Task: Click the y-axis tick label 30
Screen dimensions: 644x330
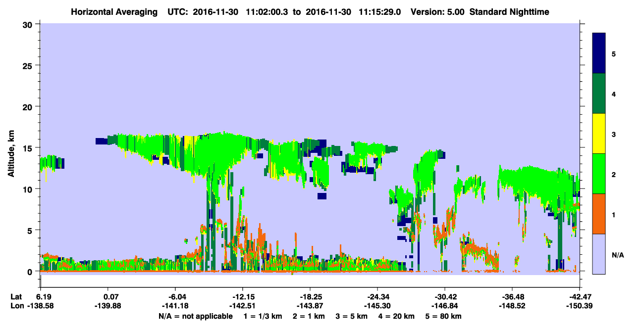Action: click(29, 24)
